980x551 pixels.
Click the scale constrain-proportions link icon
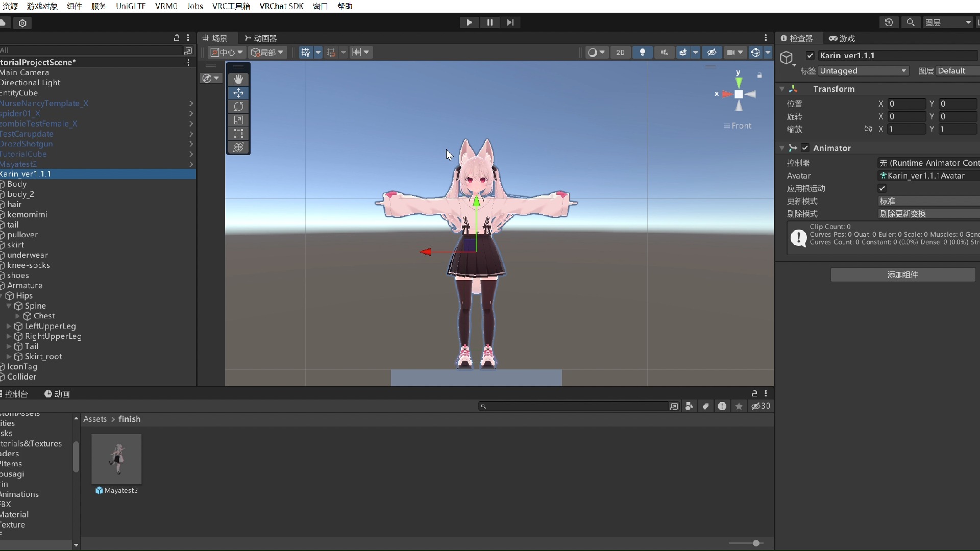click(x=868, y=129)
